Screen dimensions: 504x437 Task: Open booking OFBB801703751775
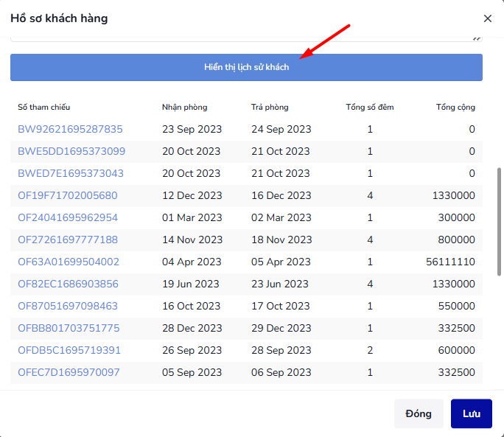(69, 329)
